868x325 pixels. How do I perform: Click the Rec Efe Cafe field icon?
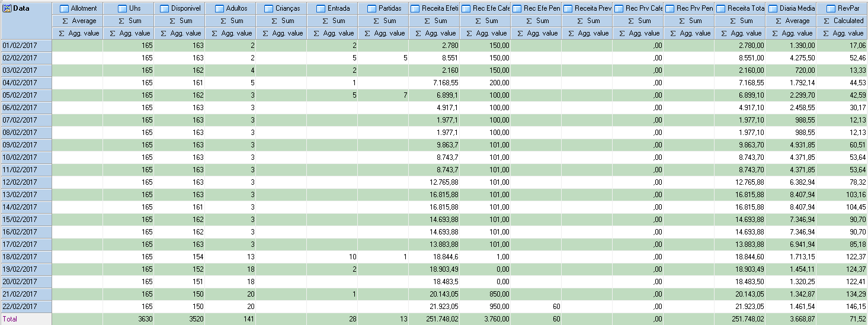(465, 8)
